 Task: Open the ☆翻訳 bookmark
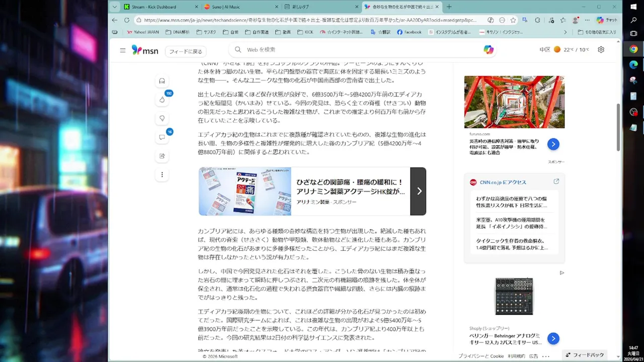coord(380,32)
